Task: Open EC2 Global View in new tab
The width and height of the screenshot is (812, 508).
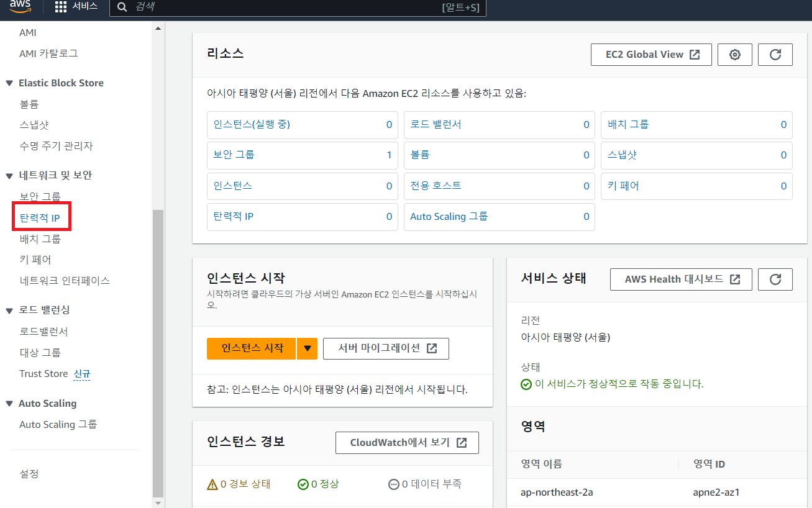Action: pyautogui.click(x=651, y=55)
